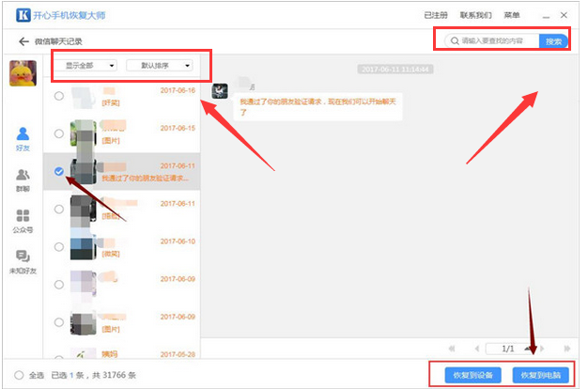Go to the next page of messages
Viewport: 588px width, 389px height.
point(542,349)
